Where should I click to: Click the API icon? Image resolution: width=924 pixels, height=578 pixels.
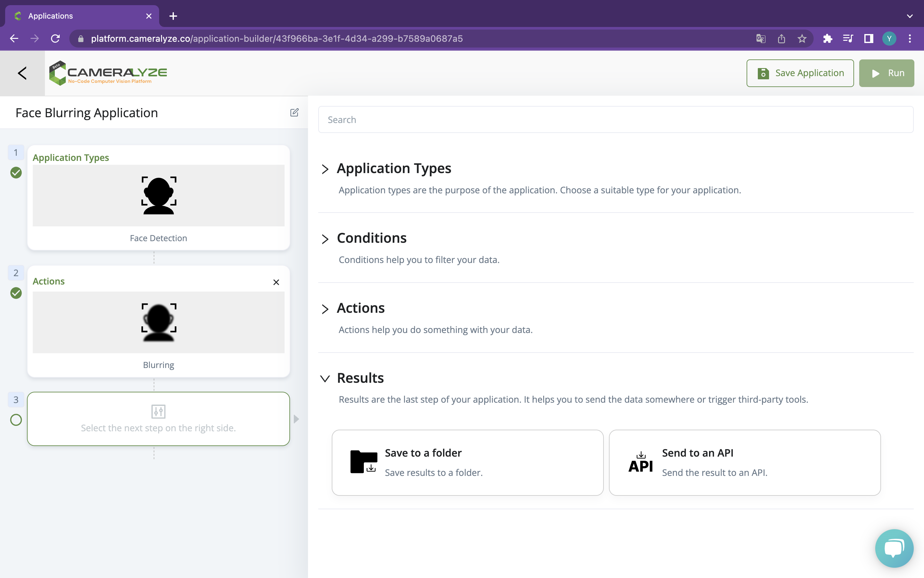641,462
